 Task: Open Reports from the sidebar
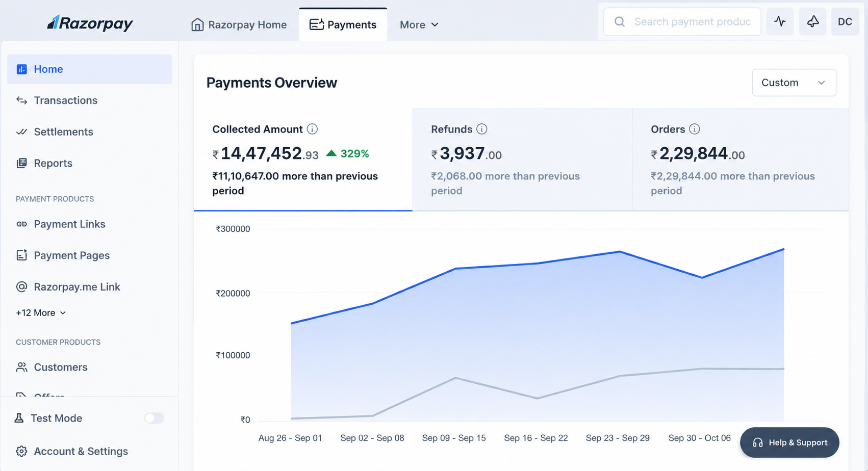tap(89, 163)
